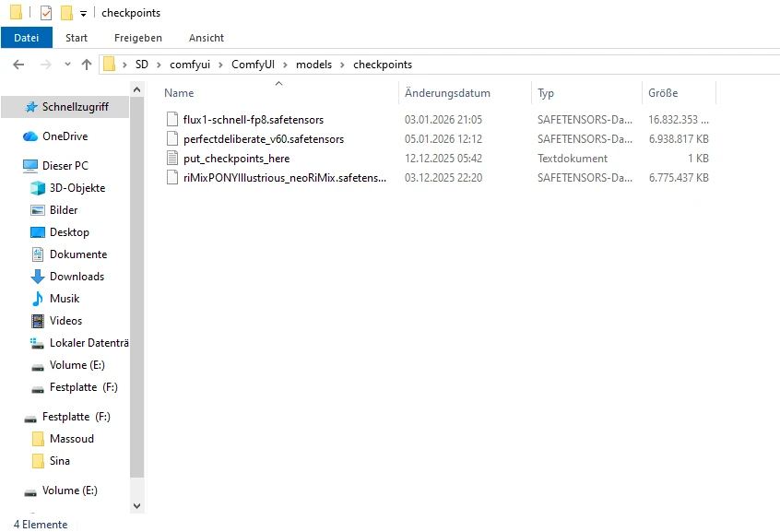
Task: Open the recent locations dropdown chevron
Action: click(67, 65)
